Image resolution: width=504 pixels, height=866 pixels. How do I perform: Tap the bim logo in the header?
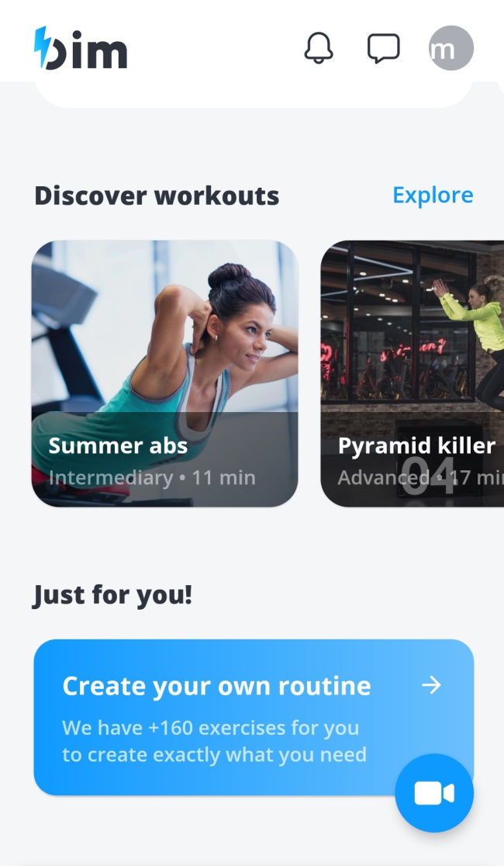(x=81, y=48)
